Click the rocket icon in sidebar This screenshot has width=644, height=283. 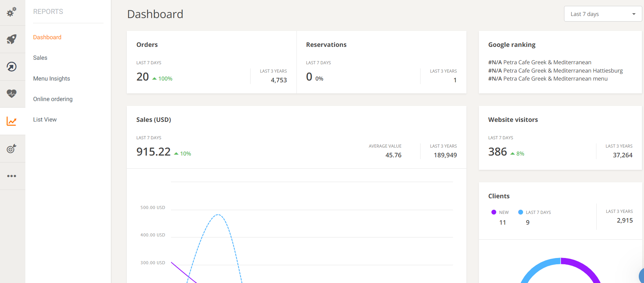point(12,39)
